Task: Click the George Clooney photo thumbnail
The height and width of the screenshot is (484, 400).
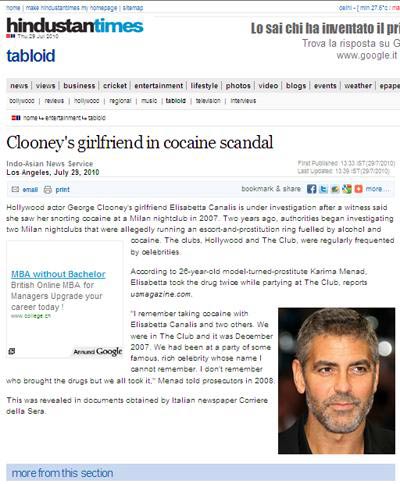Action: tap(337, 381)
